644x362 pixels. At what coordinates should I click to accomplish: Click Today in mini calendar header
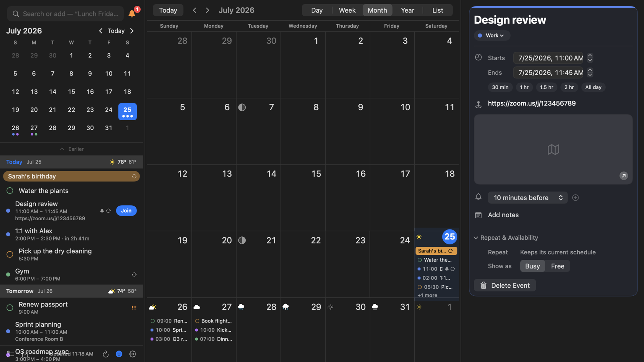tap(116, 31)
